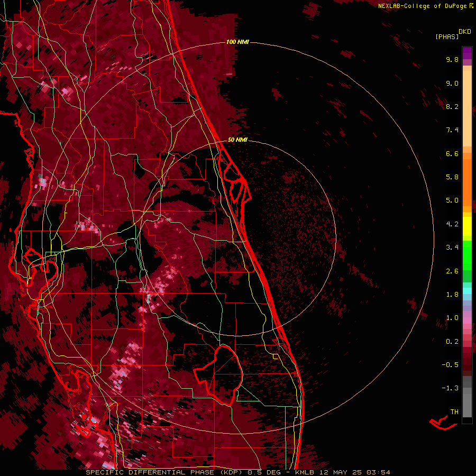Pick the cyan band of the color bar
This screenshot has width=476, height=476.
[x=467, y=291]
